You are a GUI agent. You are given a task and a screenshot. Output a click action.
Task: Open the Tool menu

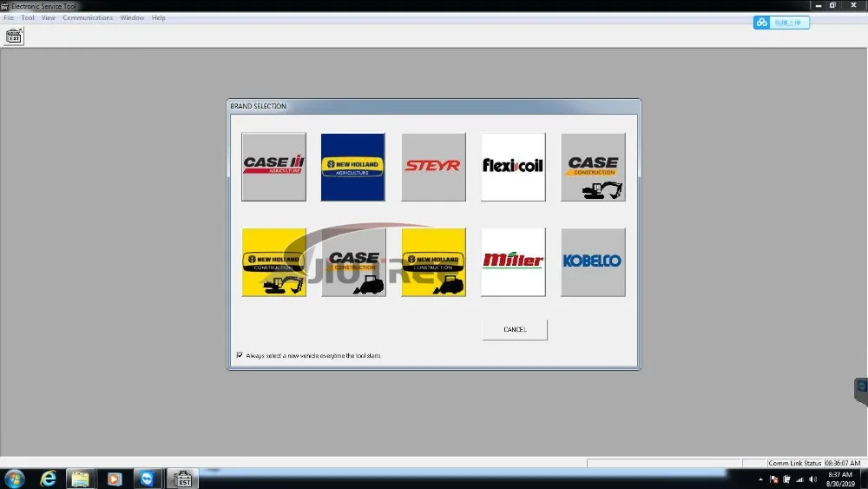[x=28, y=17]
